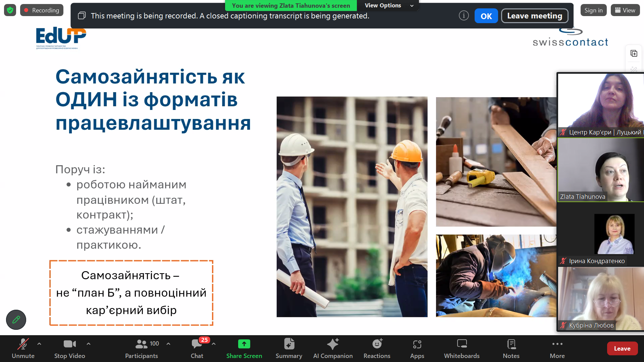Open Whiteboards
This screenshot has height=362, width=644.
pyautogui.click(x=462, y=348)
